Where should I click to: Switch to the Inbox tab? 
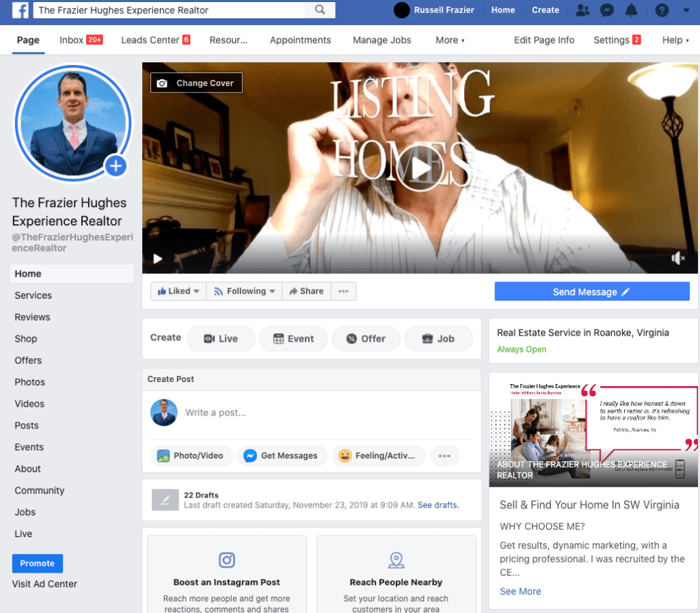coord(80,40)
